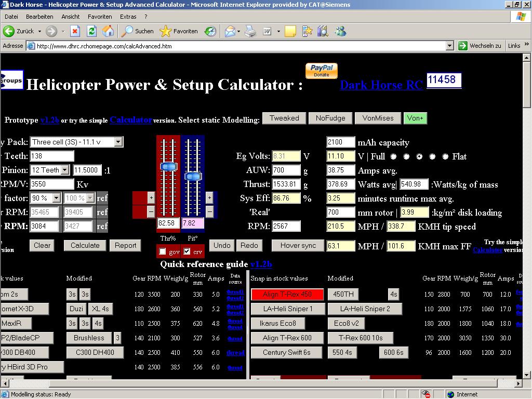Click the Research toolbar icon next to Messenger
This screenshot has width=532, height=399.
(323, 31)
